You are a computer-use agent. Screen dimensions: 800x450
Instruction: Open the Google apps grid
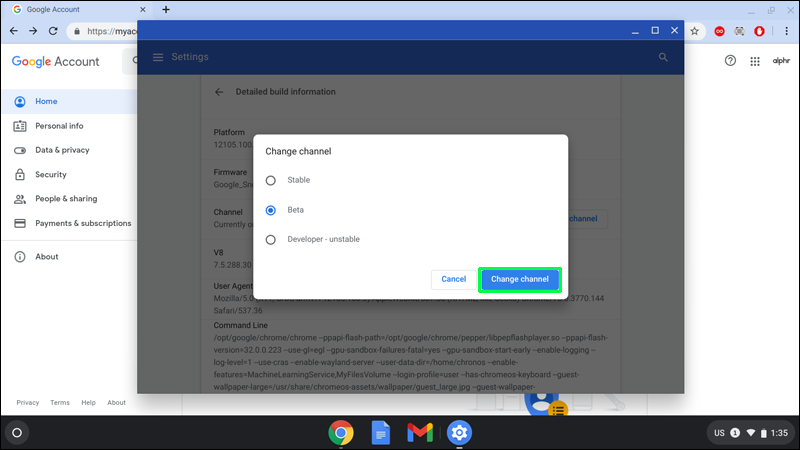755,61
